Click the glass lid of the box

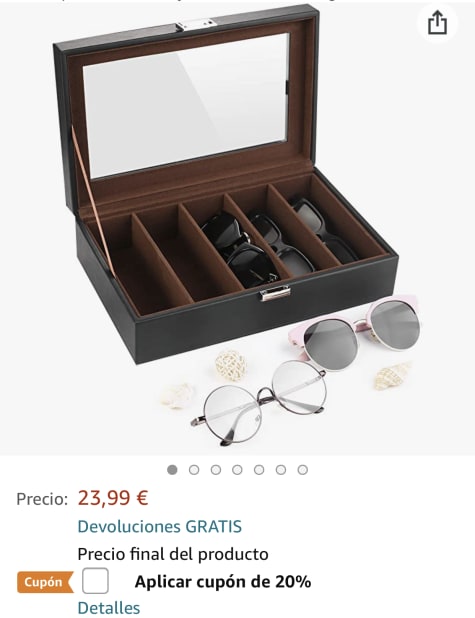click(x=185, y=104)
